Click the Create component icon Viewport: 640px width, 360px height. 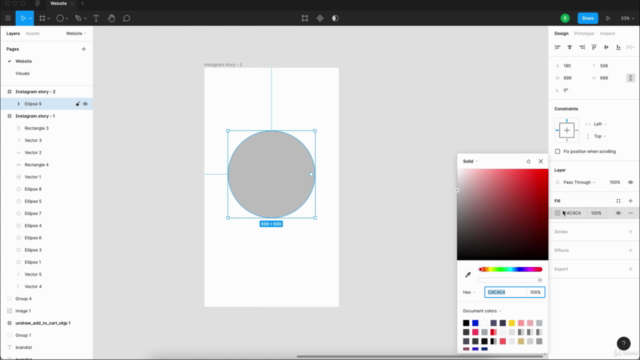point(320,18)
